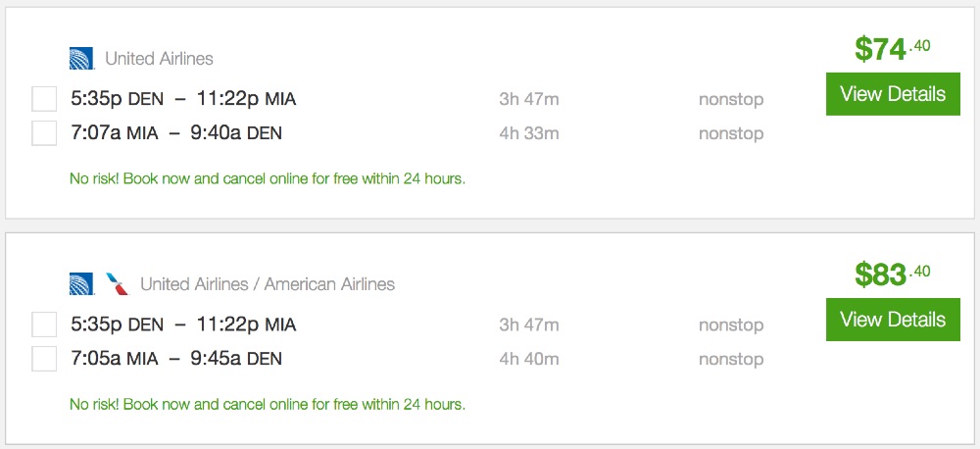Open View Details for the $74.40 fare

[x=893, y=94]
